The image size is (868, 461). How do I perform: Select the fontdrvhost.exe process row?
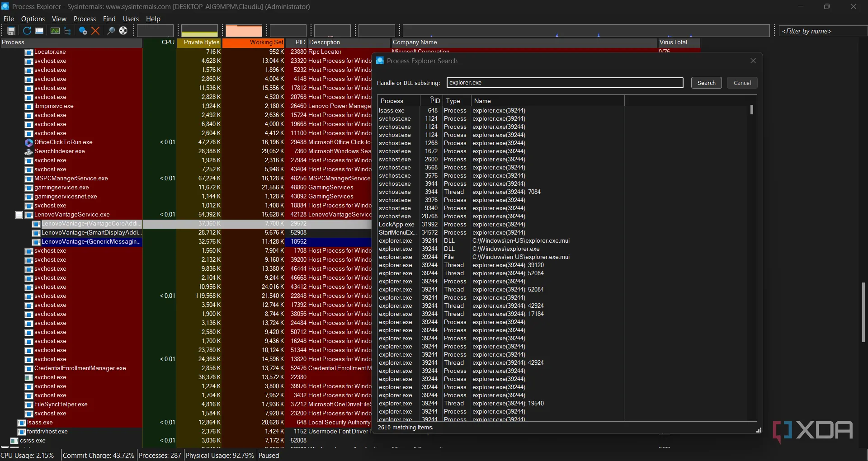194,432
